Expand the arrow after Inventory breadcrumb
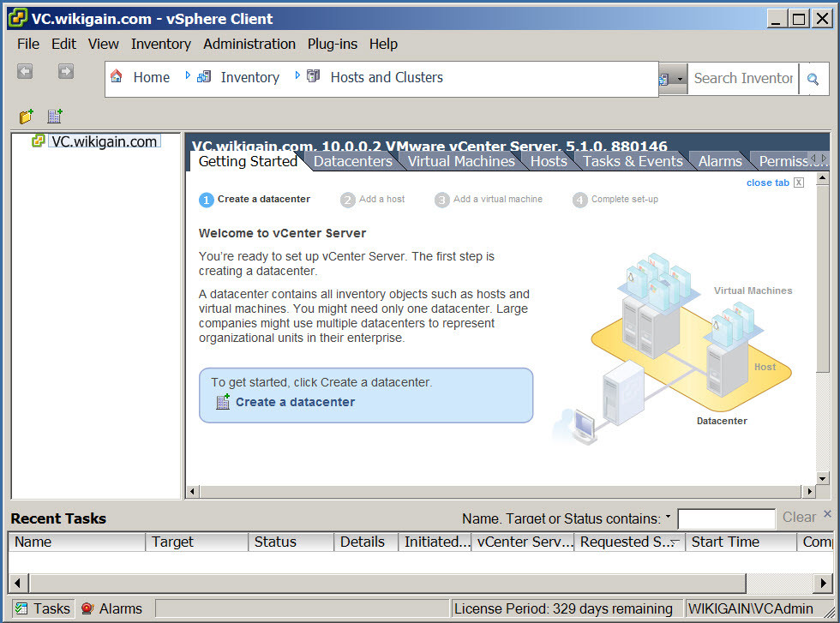Viewport: 840px width, 623px height. (297, 75)
